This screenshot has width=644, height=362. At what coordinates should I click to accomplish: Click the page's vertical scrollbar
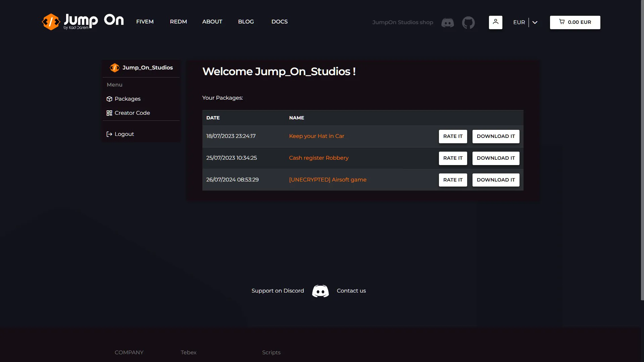coord(642,151)
